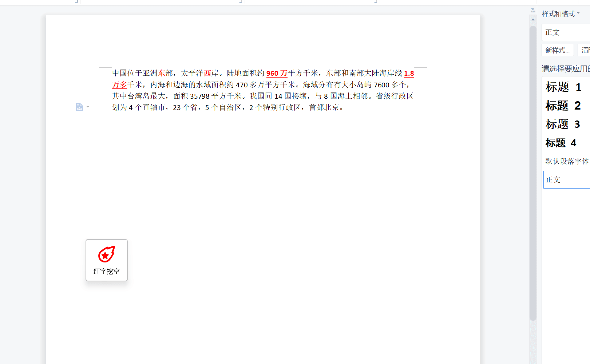The image size is (590, 364).
Task: Click the 红字挖空 floating button
Action: click(x=107, y=260)
